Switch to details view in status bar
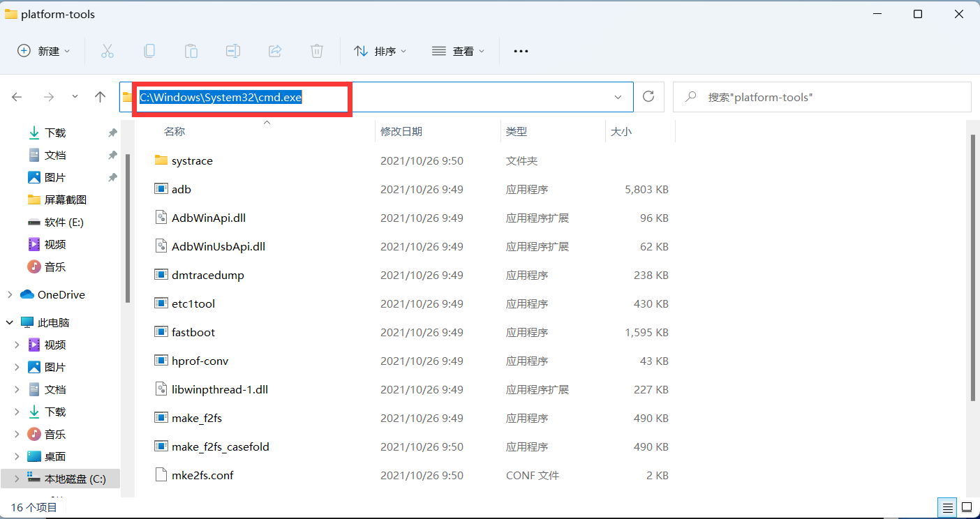Viewport: 980px width, 519px height. (947, 507)
